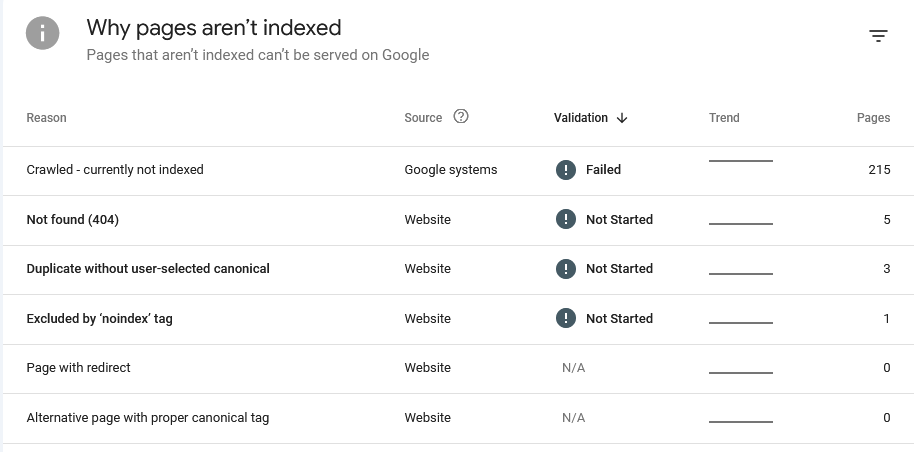914x452 pixels.
Task: Click the Pages column header
Action: point(873,118)
